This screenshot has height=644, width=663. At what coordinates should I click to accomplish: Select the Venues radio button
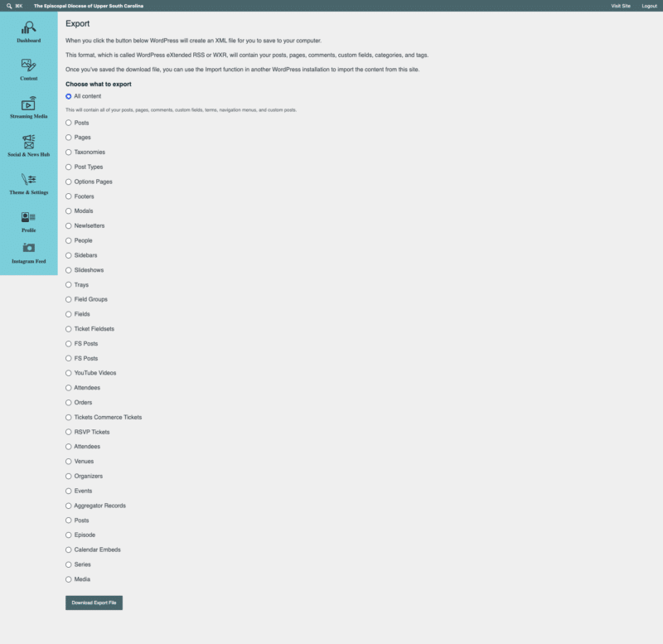point(69,462)
